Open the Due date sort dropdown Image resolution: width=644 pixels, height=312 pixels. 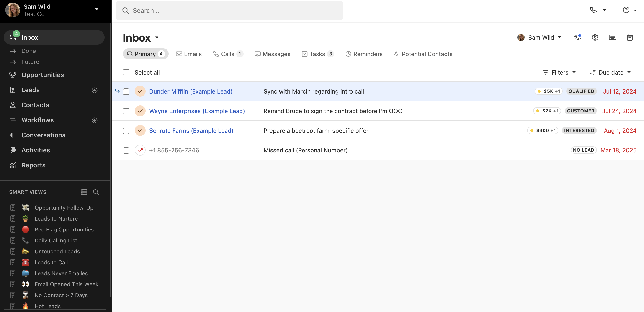click(x=610, y=73)
